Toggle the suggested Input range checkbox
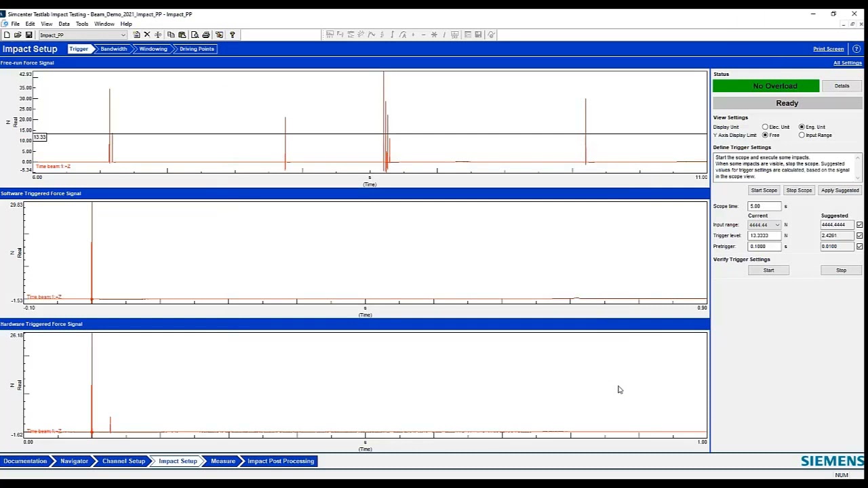The image size is (868, 488). (859, 225)
